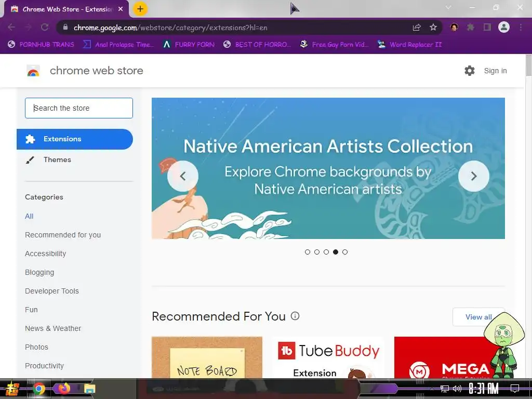Open the tab search dropdown chevron
Image resolution: width=532 pixels, height=399 pixels.
click(448, 7)
